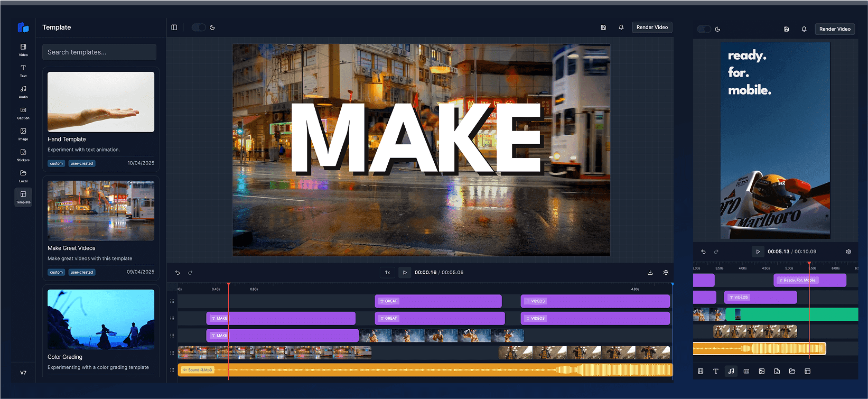Click the moon icon in the mobile preview panel
The width and height of the screenshot is (868, 399).
click(x=717, y=29)
